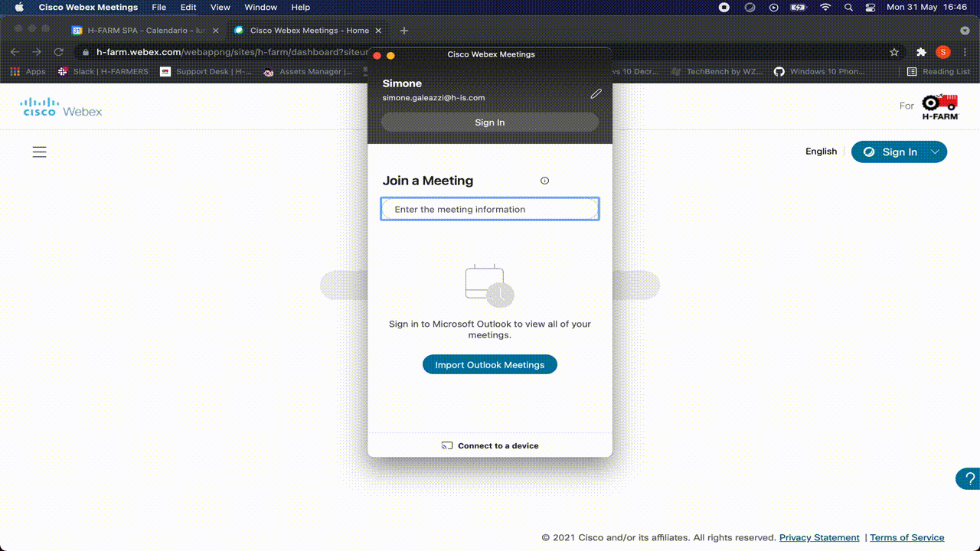Click the Apple menu icon
Viewport: 980px width, 551px height.
tap(19, 7)
